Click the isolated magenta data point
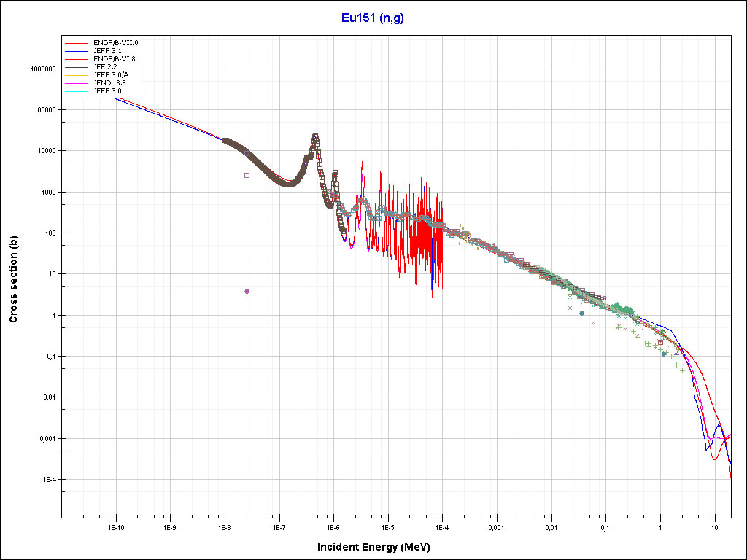This screenshot has height=560, width=747. click(x=247, y=291)
